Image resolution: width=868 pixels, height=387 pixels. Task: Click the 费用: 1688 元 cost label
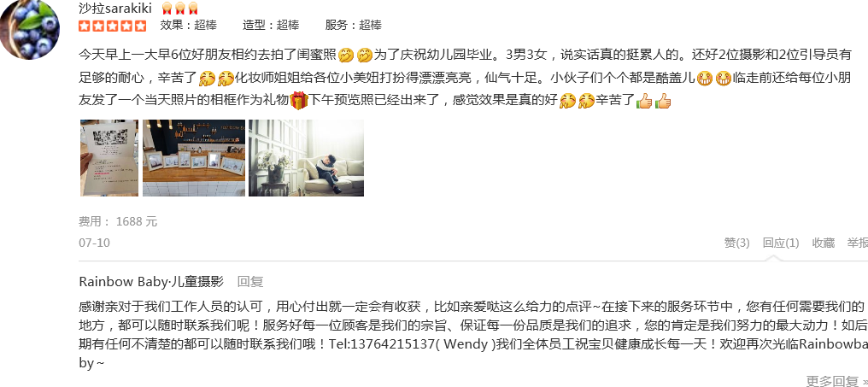[x=118, y=221]
